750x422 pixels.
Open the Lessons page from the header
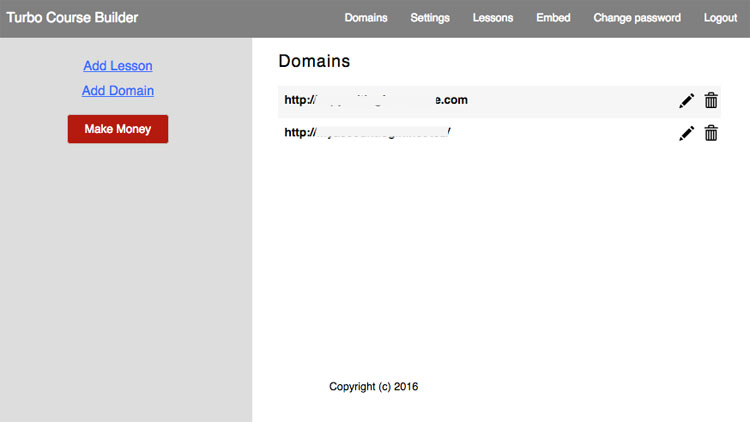click(x=493, y=18)
